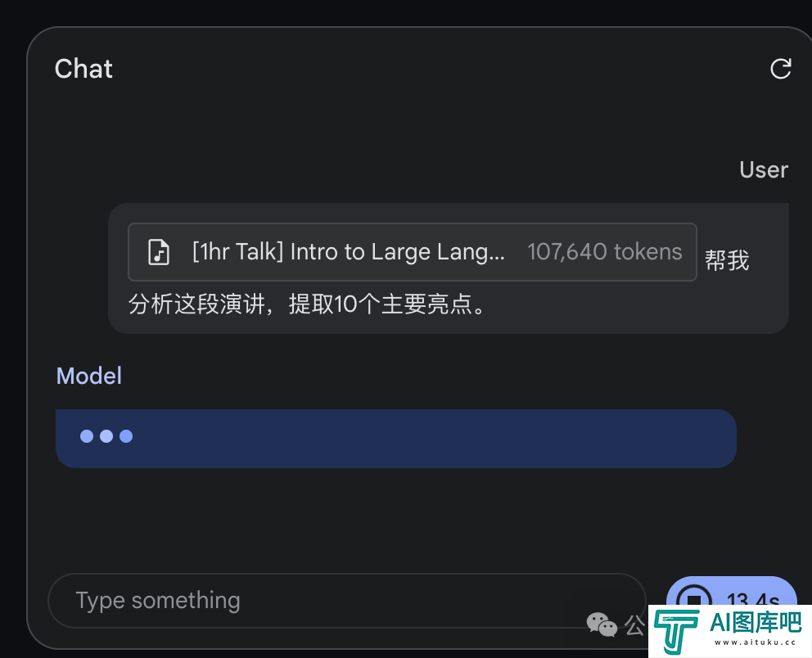Click the blue model response bubble
This screenshot has height=658, width=812.
point(396,439)
